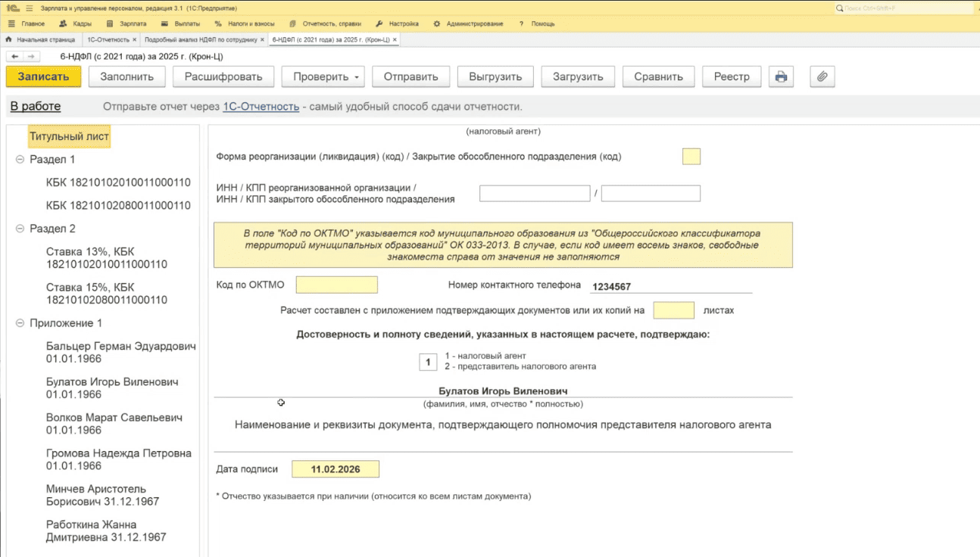The height and width of the screenshot is (557, 980).
Task: Click the Код по ОКТМО field
Action: click(x=336, y=285)
